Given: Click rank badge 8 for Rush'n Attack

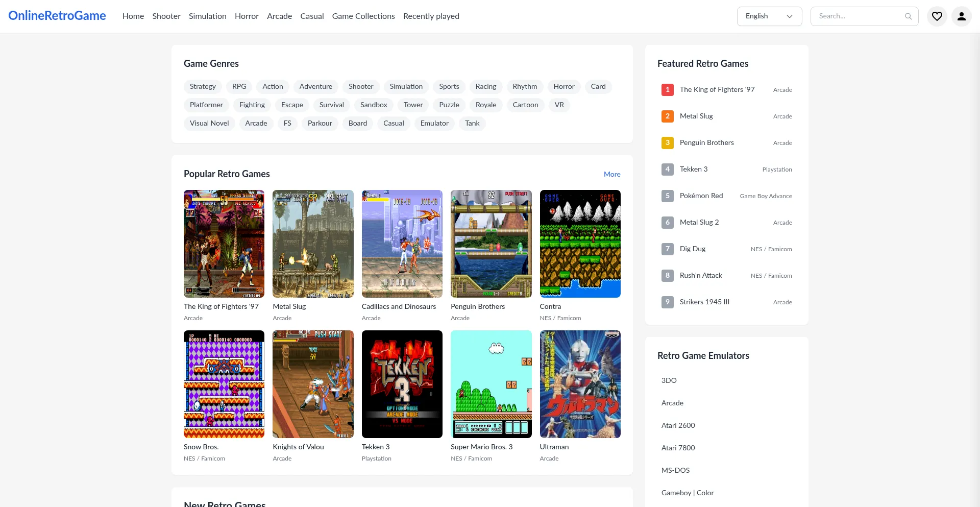Looking at the screenshot, I should (668, 276).
